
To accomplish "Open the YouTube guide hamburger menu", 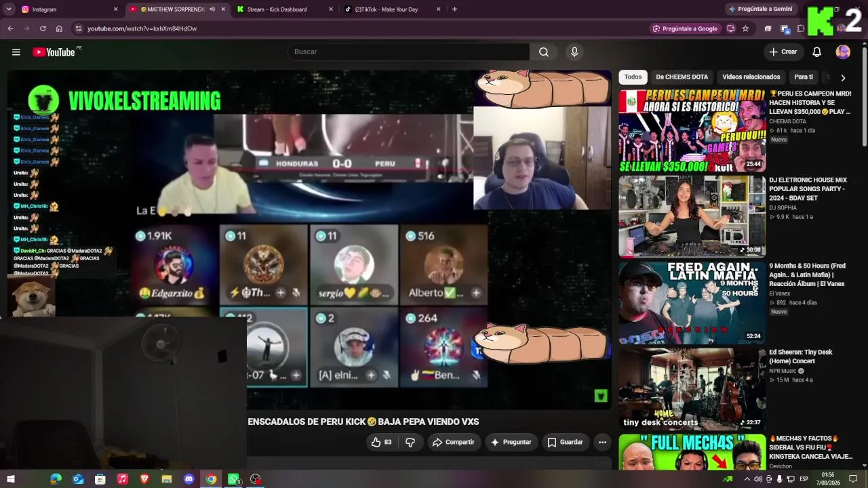I will coord(16,52).
